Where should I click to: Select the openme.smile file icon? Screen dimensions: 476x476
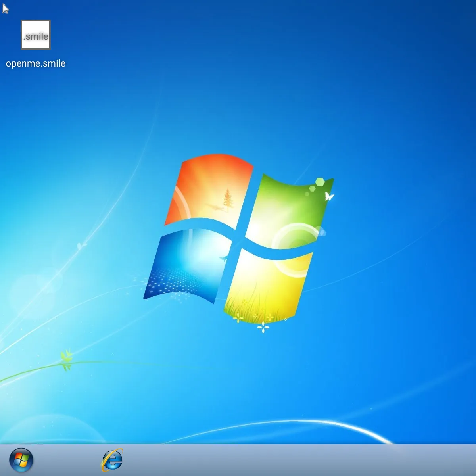36,35
